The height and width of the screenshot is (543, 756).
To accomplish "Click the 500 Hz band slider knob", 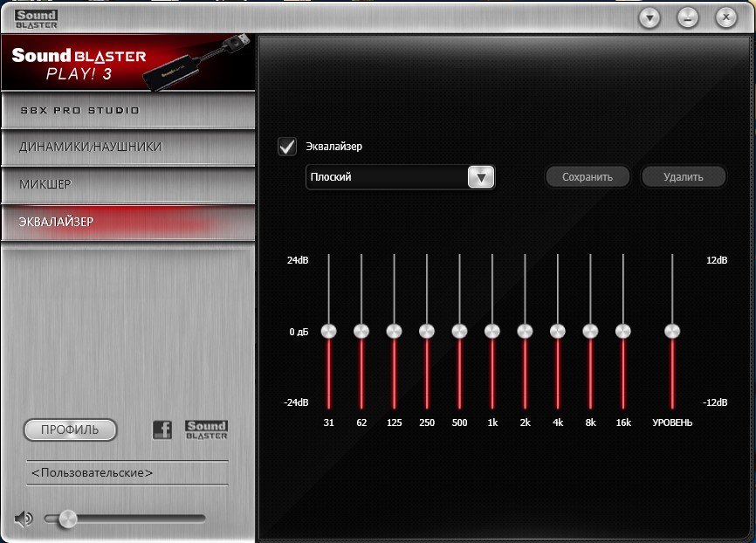I will pos(459,331).
